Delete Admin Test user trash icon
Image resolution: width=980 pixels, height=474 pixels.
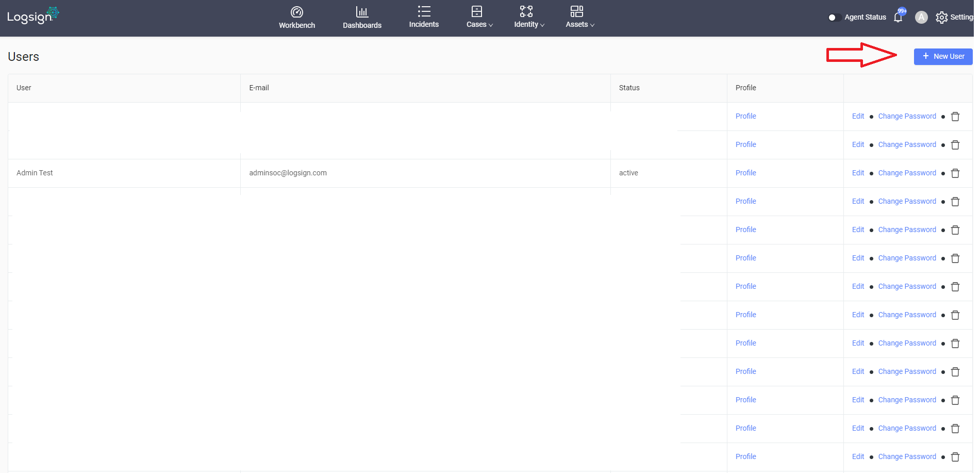(955, 173)
